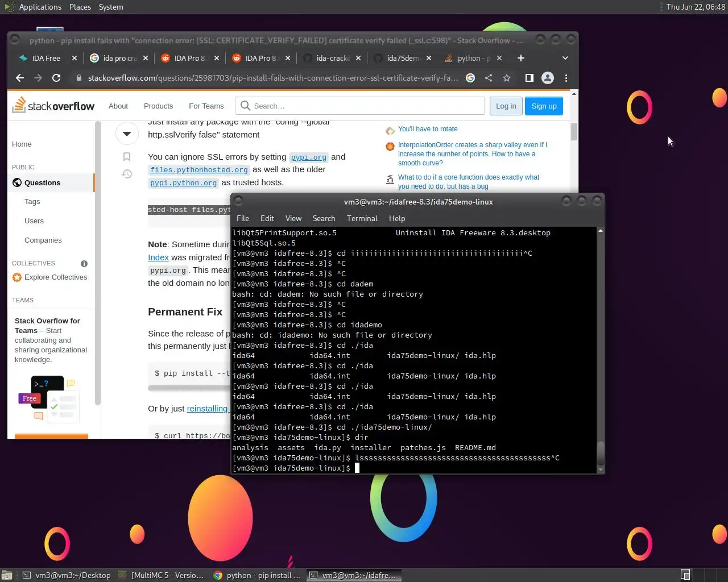Open the terminal File menu

[243, 218]
